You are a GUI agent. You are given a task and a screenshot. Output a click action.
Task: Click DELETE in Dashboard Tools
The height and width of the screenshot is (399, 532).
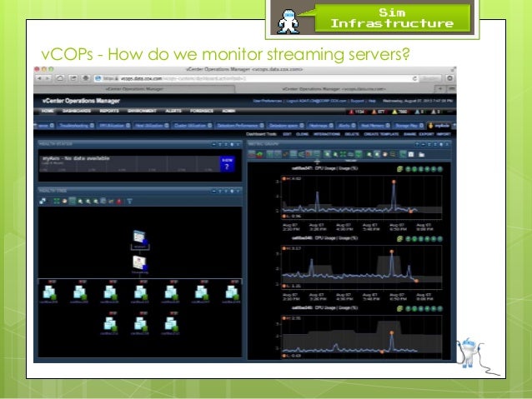[352, 134]
